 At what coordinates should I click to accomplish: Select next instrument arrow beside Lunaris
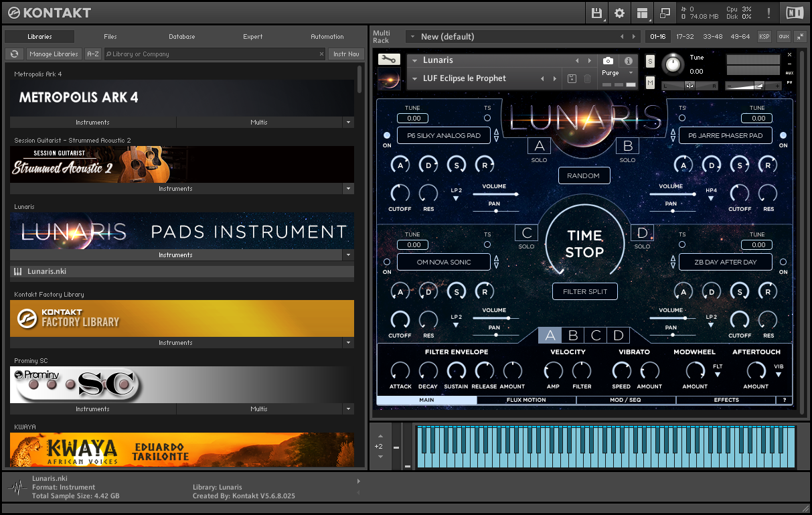588,60
